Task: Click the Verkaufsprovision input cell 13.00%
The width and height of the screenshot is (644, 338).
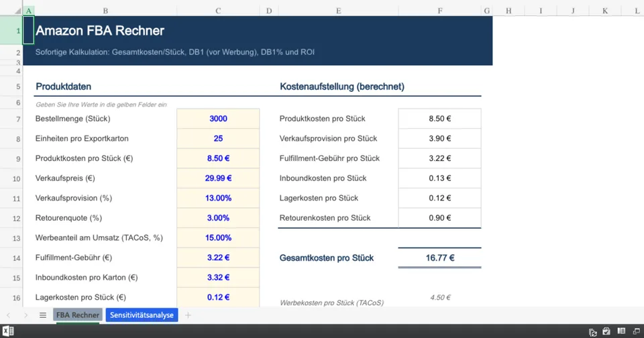Action: tap(218, 198)
